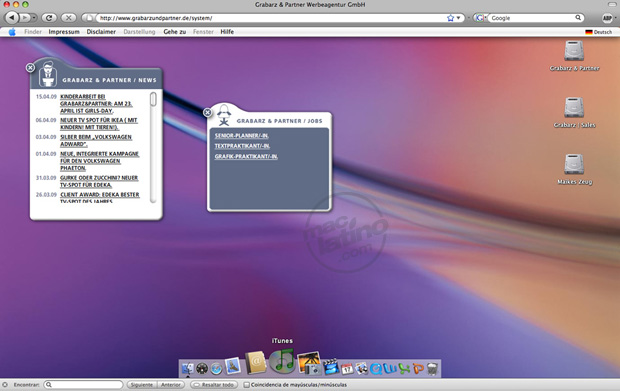
Task: Open the Volkswagen Phaeton Kampagne news link
Action: 99,161
